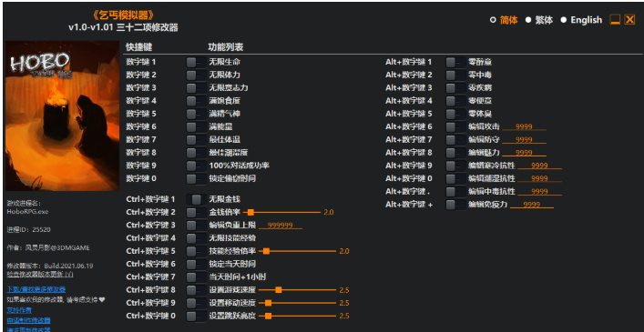Turn on 零便意 switch

coord(455,101)
